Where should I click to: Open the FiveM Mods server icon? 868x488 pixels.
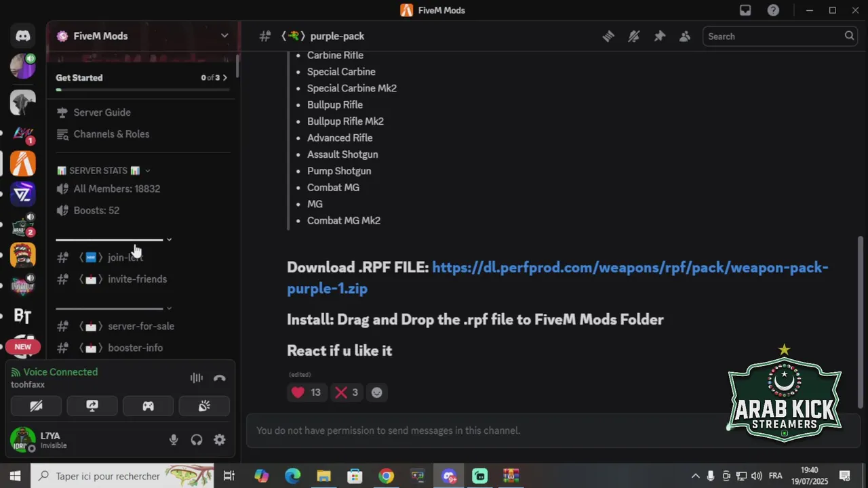click(23, 163)
